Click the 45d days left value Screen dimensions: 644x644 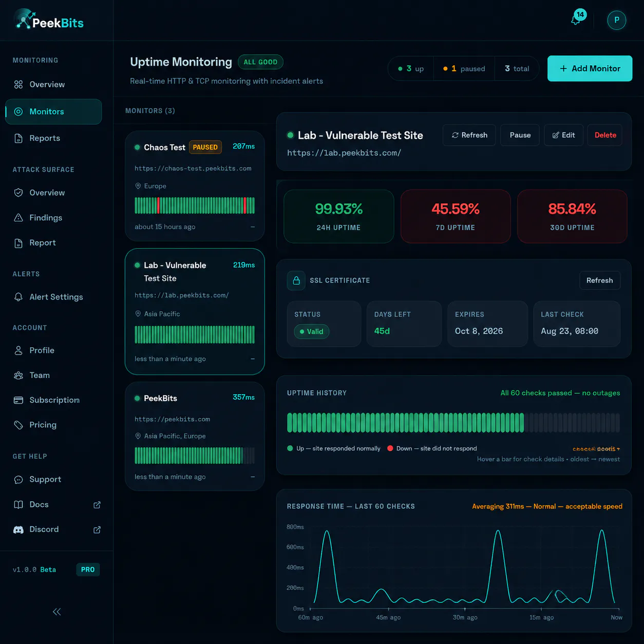(382, 331)
